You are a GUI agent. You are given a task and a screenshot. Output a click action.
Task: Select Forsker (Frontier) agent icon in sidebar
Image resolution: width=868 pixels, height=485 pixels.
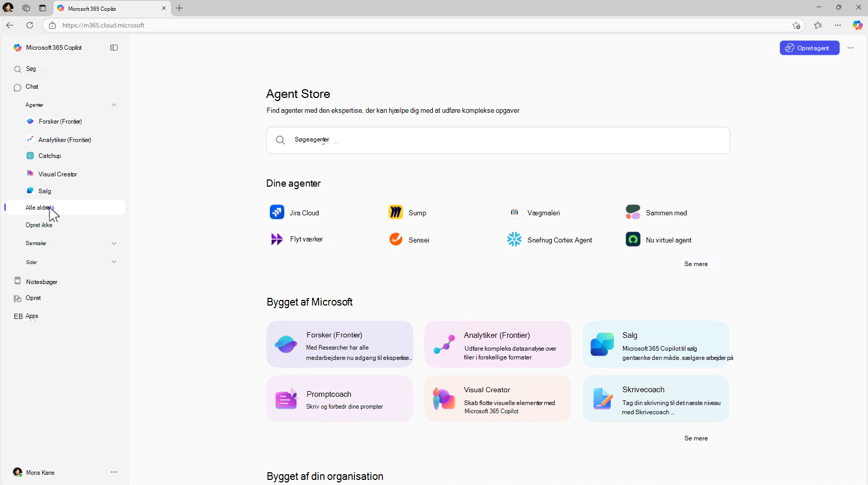pyautogui.click(x=30, y=122)
